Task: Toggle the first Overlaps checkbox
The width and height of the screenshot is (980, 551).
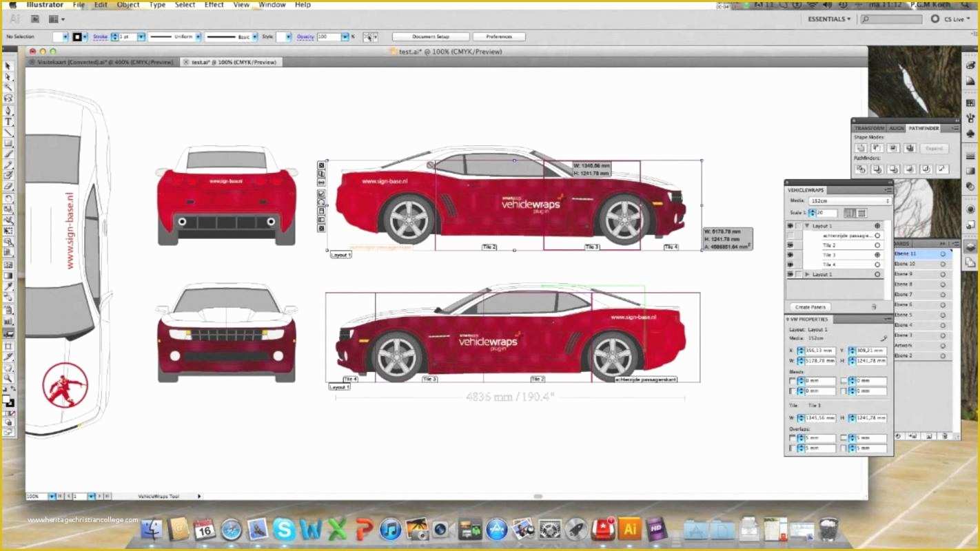Action: 793,438
